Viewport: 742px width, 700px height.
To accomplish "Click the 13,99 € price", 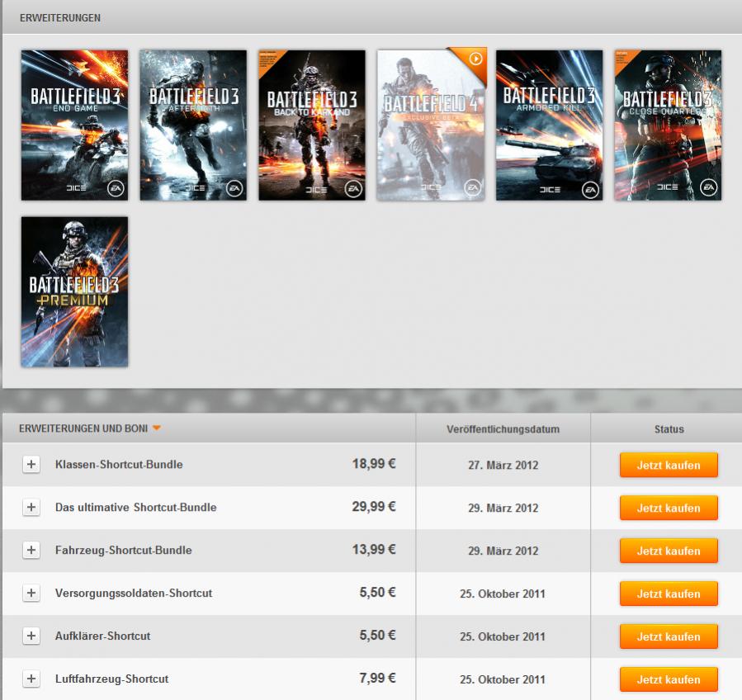I will tap(374, 550).
